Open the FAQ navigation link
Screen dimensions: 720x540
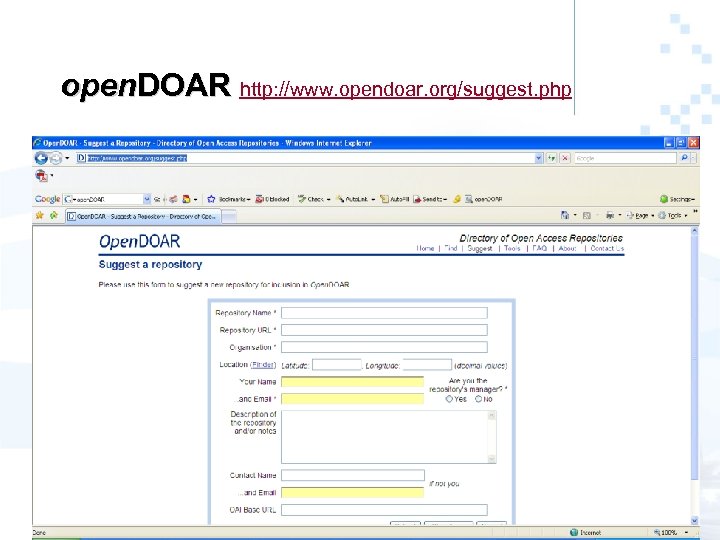(540, 248)
